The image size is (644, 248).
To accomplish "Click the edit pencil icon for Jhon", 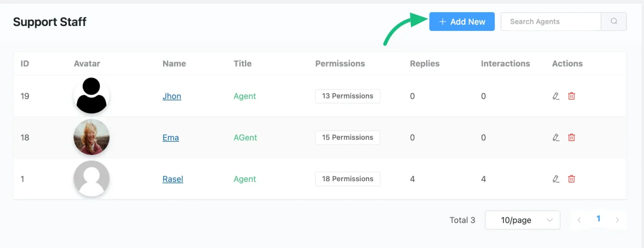I will (556, 96).
